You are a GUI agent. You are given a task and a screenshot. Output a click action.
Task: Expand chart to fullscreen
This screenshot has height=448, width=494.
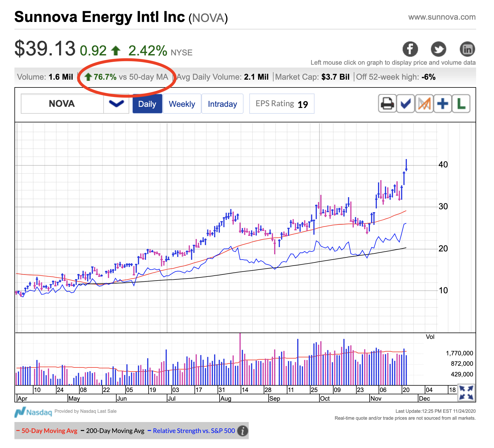tap(466, 393)
